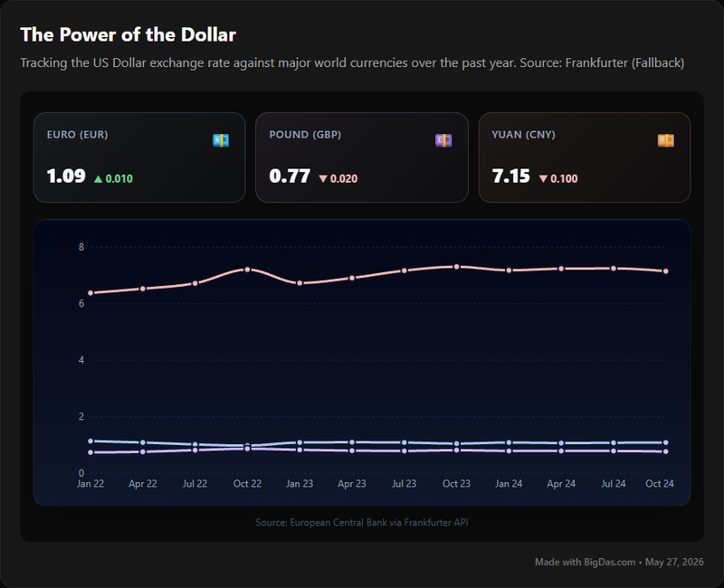Image resolution: width=724 pixels, height=588 pixels.
Task: Click the European Central Bank source caption
Action: (362, 523)
